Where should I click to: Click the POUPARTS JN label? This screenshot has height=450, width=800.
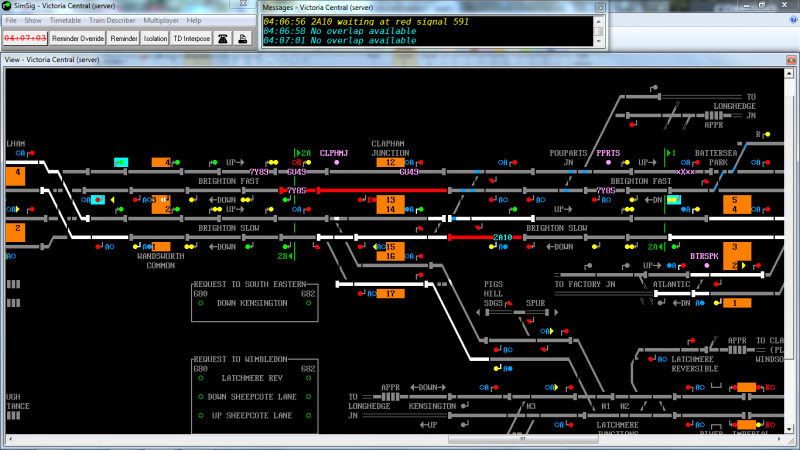coord(568,158)
